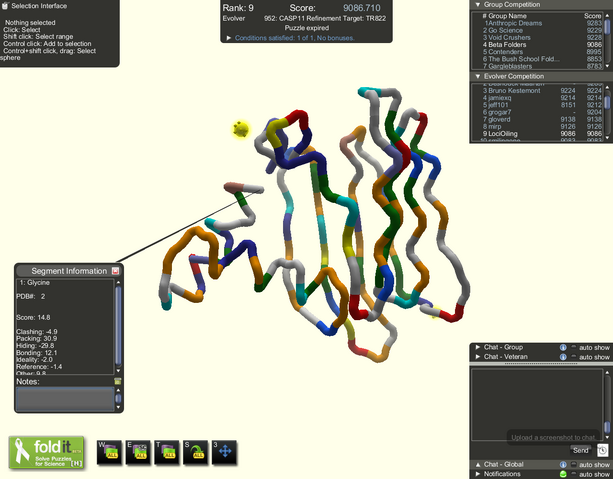
Task: Click up arrow of chat window scrollbar
Action: click(x=607, y=372)
